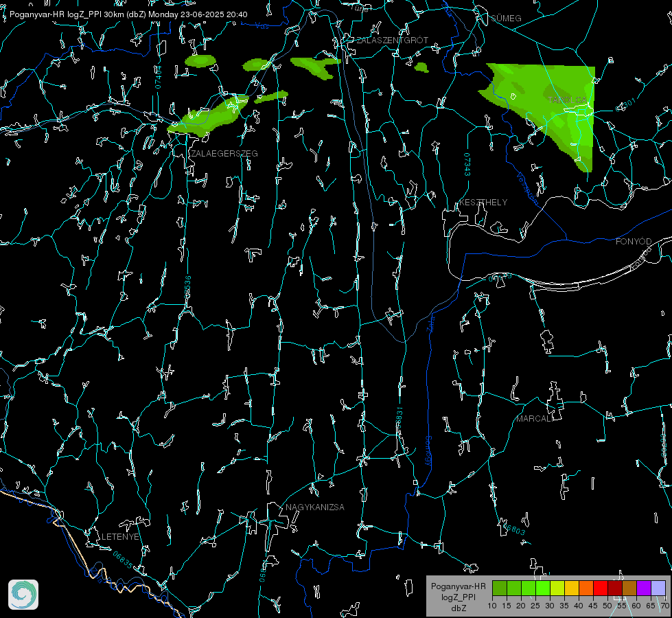Click the blue Vas label near top
This screenshot has height=618, width=672.
(262, 26)
